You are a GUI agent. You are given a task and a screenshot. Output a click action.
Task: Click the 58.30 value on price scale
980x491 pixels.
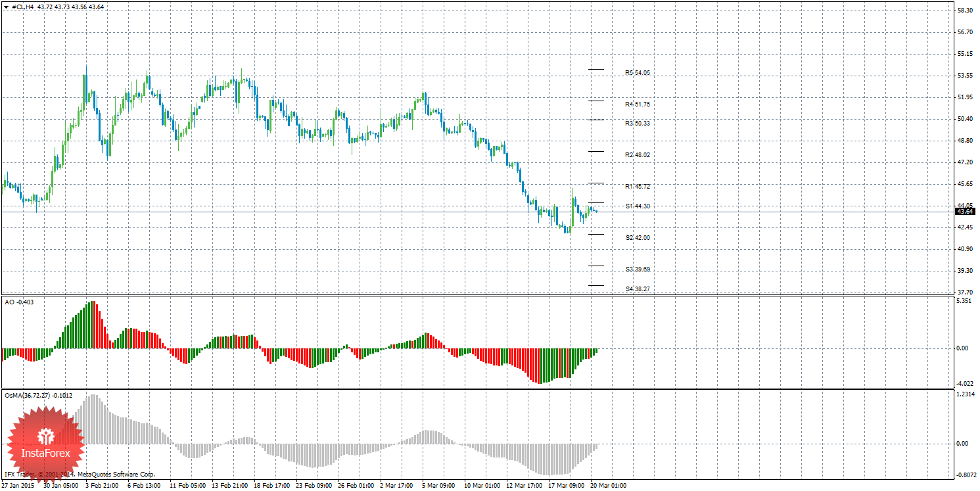click(x=965, y=11)
